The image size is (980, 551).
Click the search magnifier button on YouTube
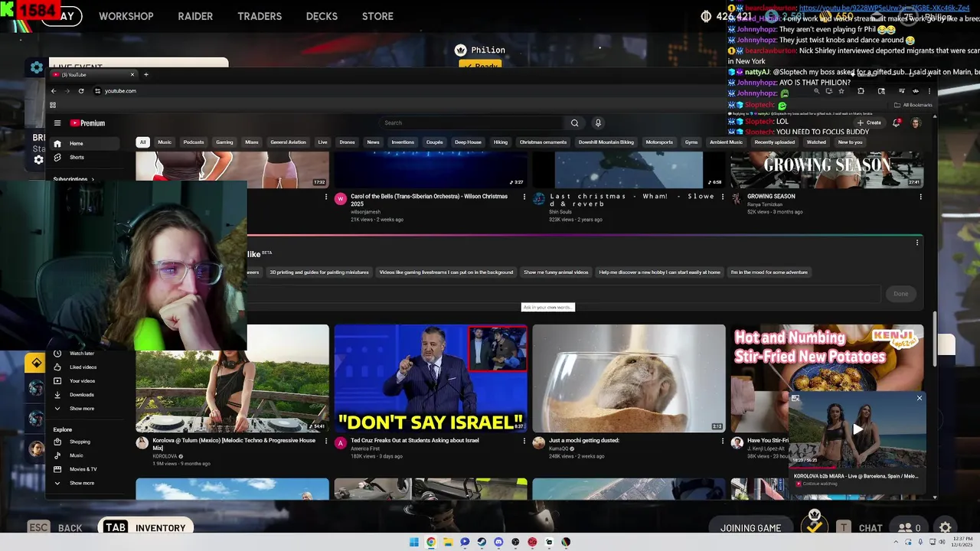[574, 122]
